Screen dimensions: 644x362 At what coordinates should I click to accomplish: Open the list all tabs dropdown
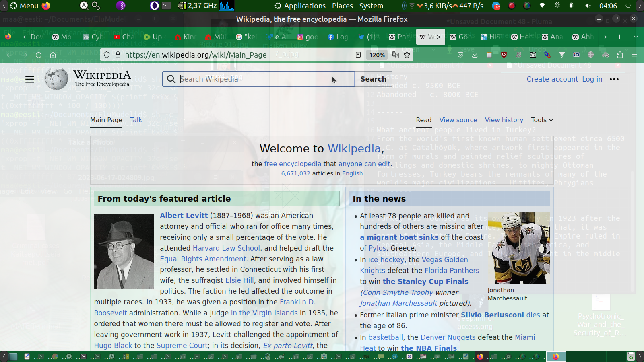(x=636, y=37)
